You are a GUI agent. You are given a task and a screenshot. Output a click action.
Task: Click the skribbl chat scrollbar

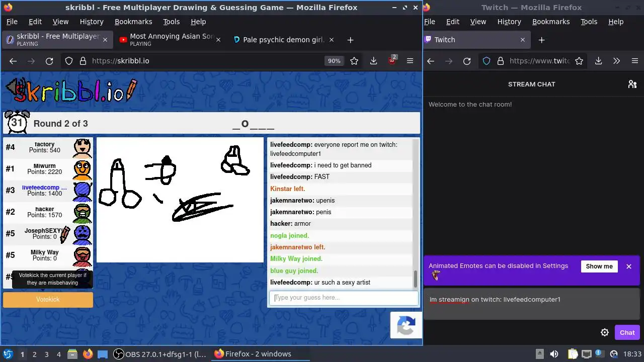[x=416, y=279]
